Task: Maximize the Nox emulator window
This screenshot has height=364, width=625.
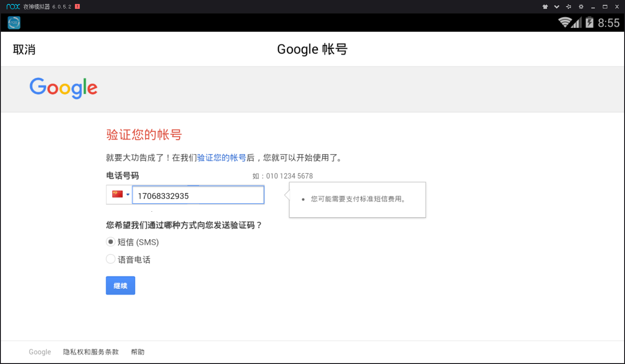Action: [x=605, y=7]
